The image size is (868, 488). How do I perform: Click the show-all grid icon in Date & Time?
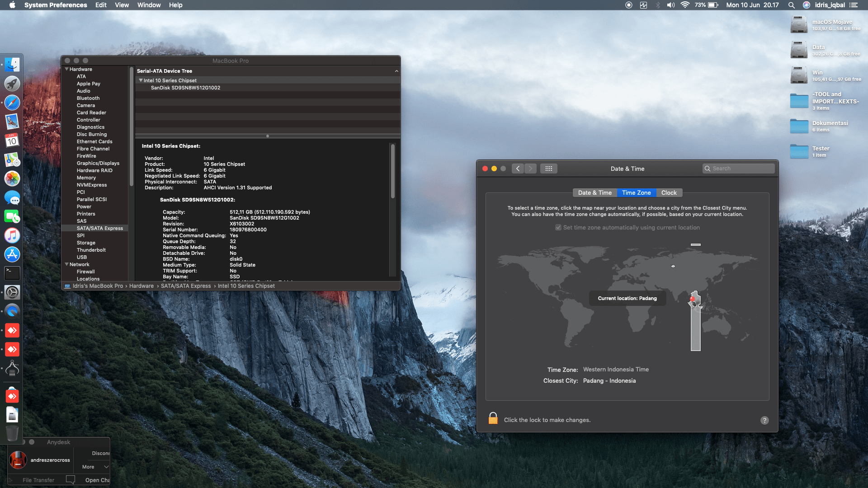[x=548, y=169]
